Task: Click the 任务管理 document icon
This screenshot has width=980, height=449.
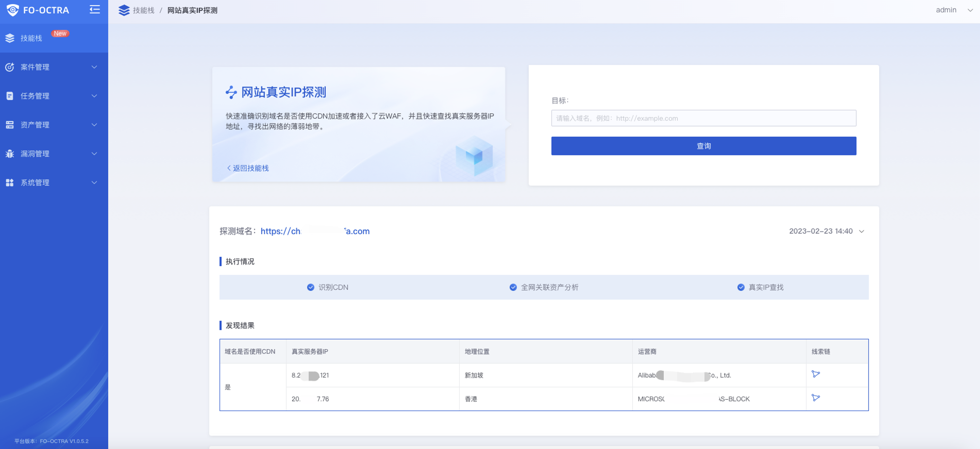Action: point(10,96)
